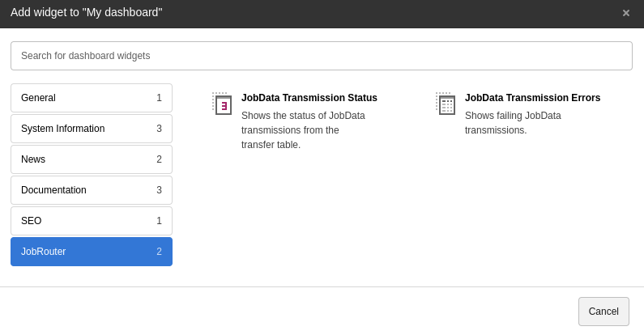Click the JobData Transmission Errors widget icon
The height and width of the screenshot is (335, 644).
(446, 104)
